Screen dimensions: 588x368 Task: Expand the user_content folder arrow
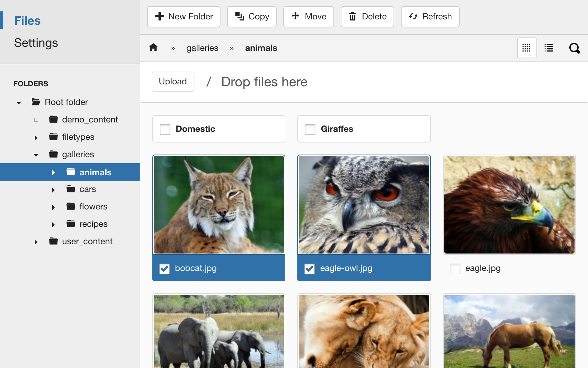[x=36, y=242]
